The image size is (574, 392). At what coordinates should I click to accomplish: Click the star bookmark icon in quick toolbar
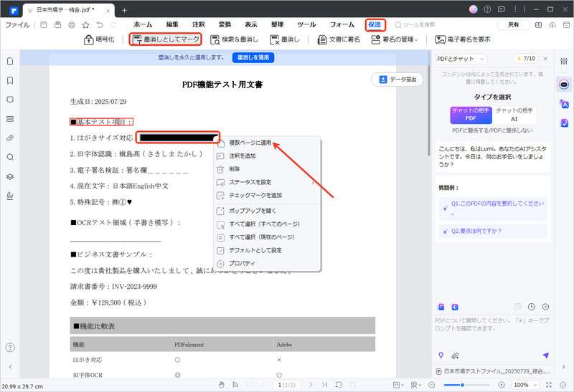click(85, 25)
